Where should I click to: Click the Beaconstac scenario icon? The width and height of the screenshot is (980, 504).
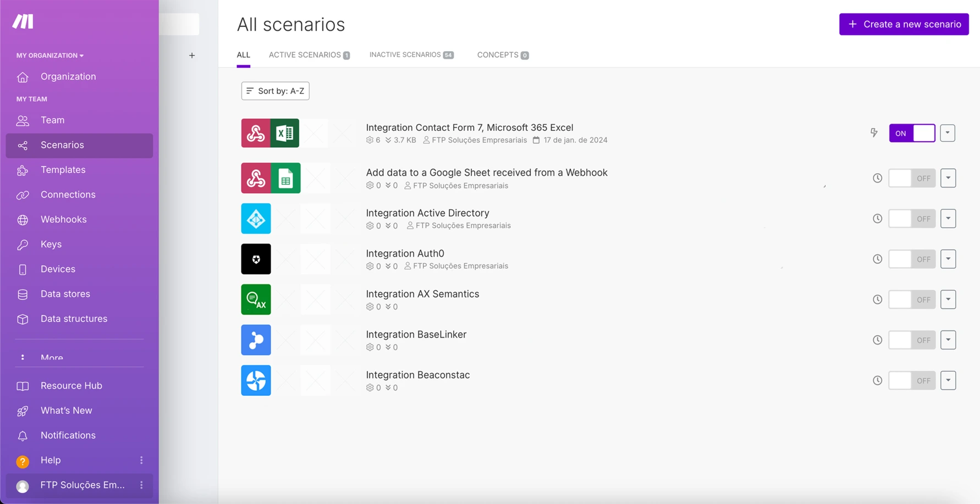256,380
